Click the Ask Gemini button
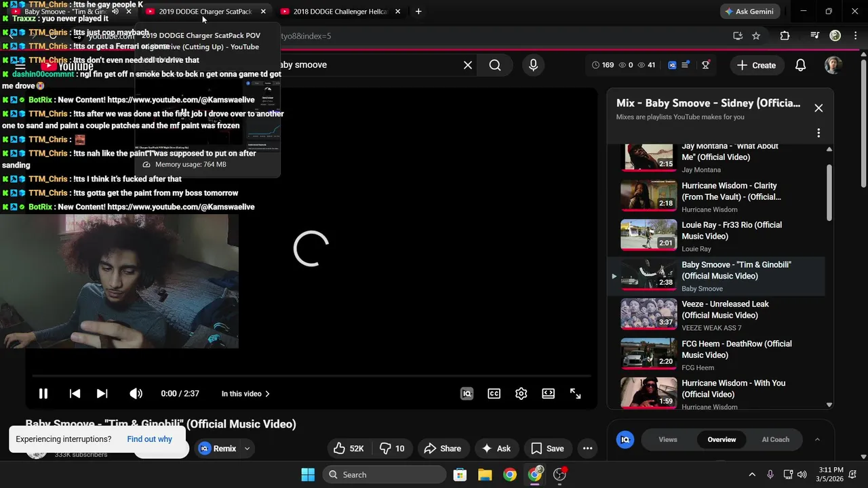This screenshot has width=868, height=488. 750,12
